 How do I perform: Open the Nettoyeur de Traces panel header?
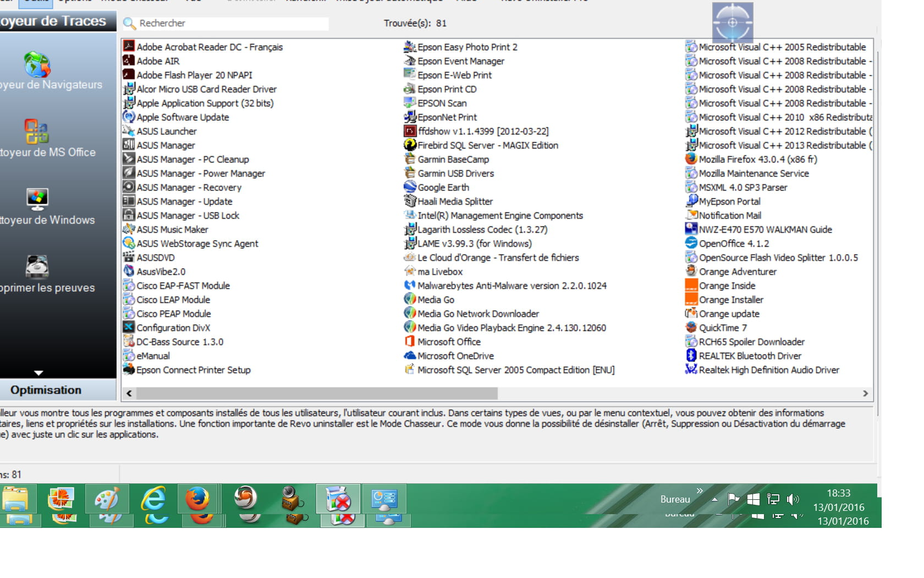pos(58,21)
